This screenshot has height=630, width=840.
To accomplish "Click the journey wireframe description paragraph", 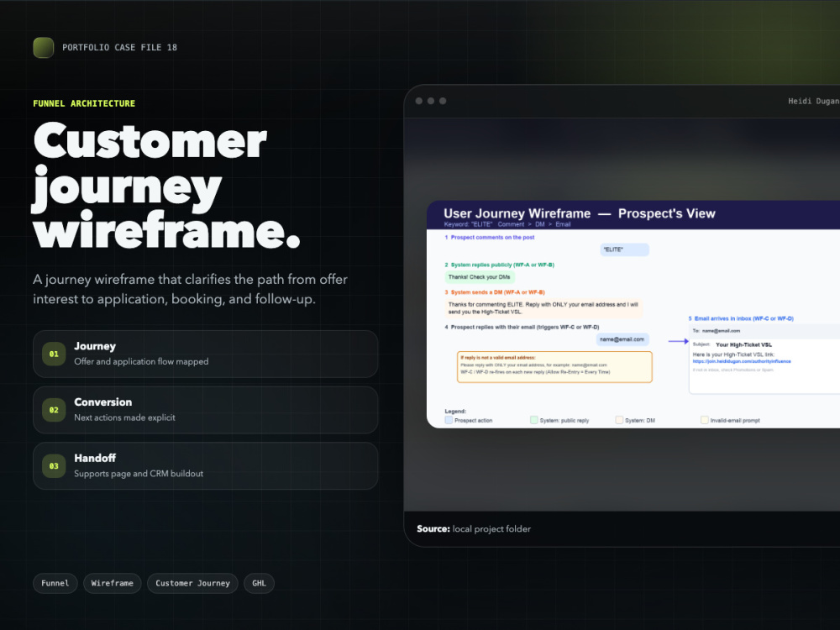I will coord(190,289).
